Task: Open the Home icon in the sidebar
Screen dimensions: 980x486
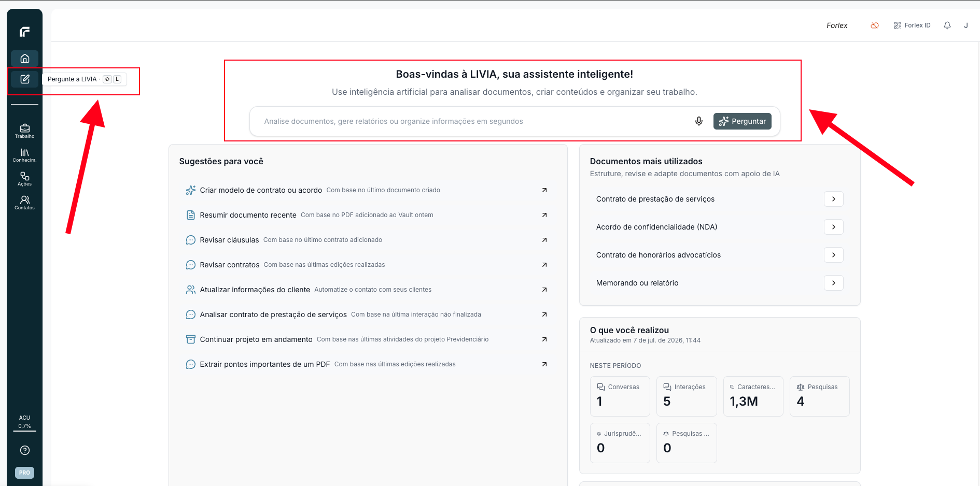Action: 24,59
